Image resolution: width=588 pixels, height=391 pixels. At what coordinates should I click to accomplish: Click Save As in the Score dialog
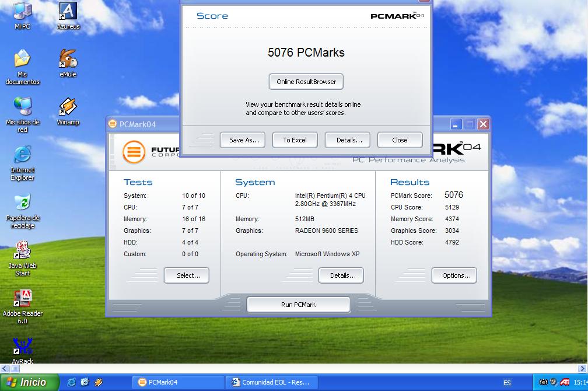tap(243, 140)
